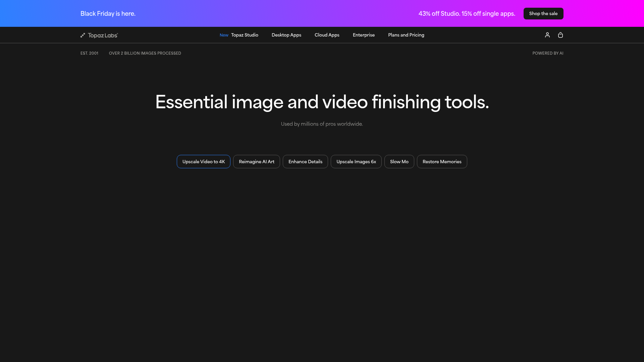The width and height of the screenshot is (644, 362).
Task: Open the Plans and Pricing page
Action: (406, 35)
